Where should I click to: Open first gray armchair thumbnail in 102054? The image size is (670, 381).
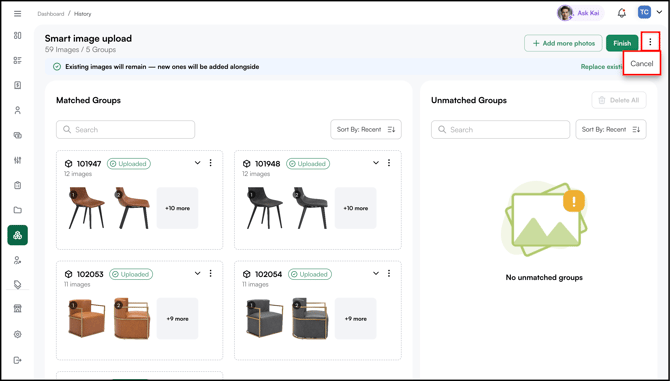coord(265,319)
